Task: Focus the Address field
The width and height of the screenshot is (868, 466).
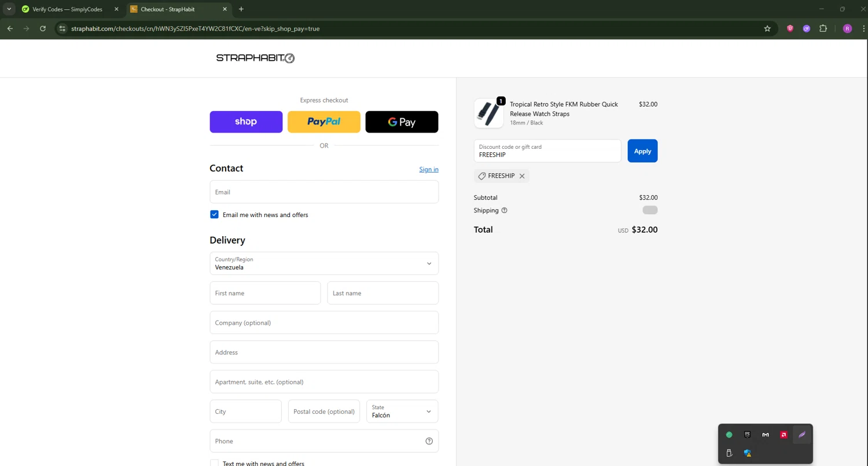Action: tap(324, 352)
